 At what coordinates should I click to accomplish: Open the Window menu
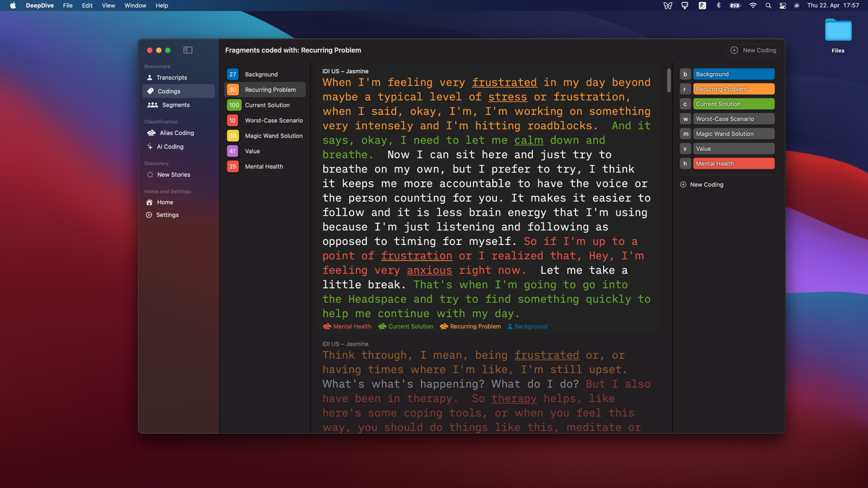point(135,5)
